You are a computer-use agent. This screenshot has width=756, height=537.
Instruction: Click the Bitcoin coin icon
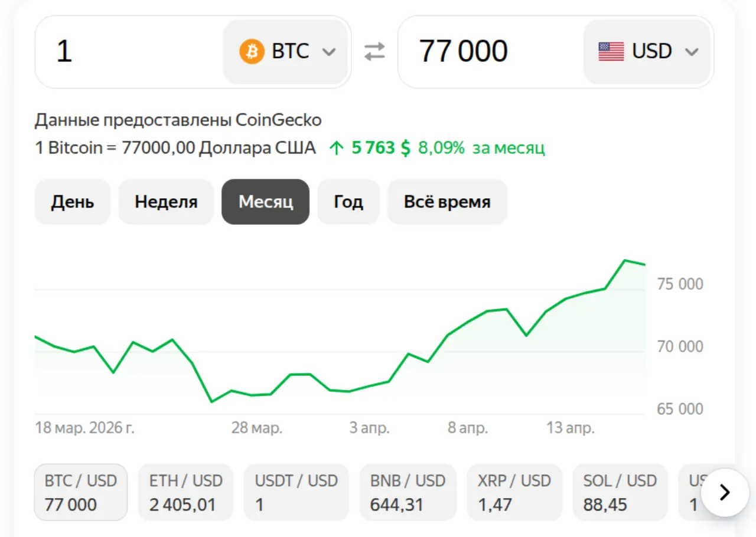[x=252, y=51]
